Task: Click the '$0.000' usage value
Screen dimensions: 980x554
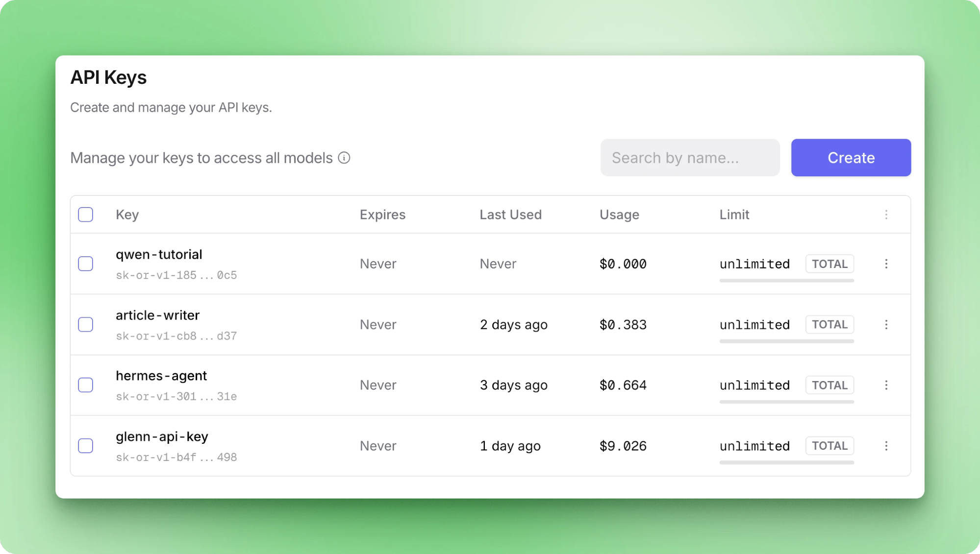Action: point(623,264)
